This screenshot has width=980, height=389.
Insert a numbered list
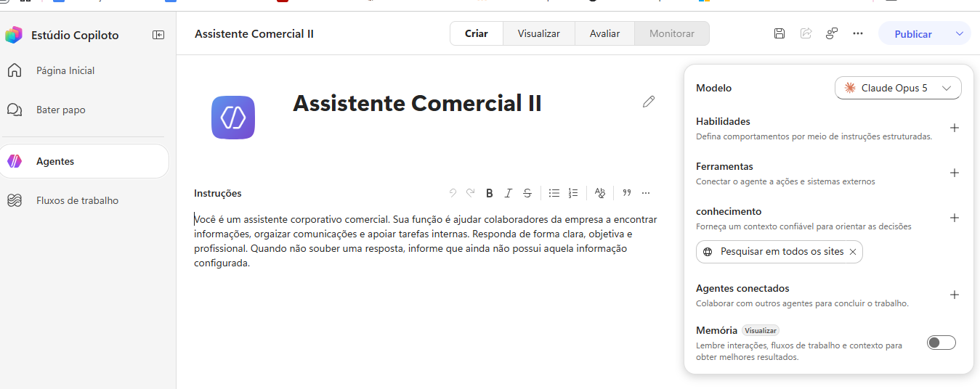[x=573, y=193]
